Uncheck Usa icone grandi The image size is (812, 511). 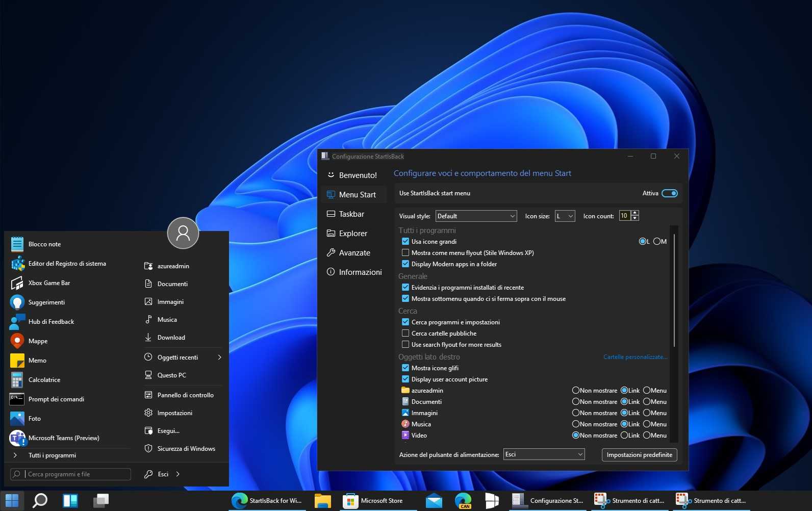point(405,242)
